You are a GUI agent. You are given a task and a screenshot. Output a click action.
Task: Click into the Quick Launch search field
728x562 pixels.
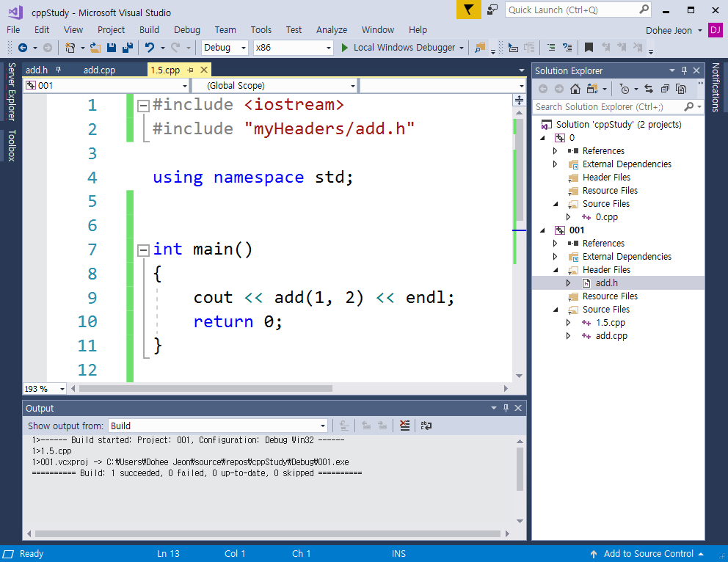click(578, 10)
